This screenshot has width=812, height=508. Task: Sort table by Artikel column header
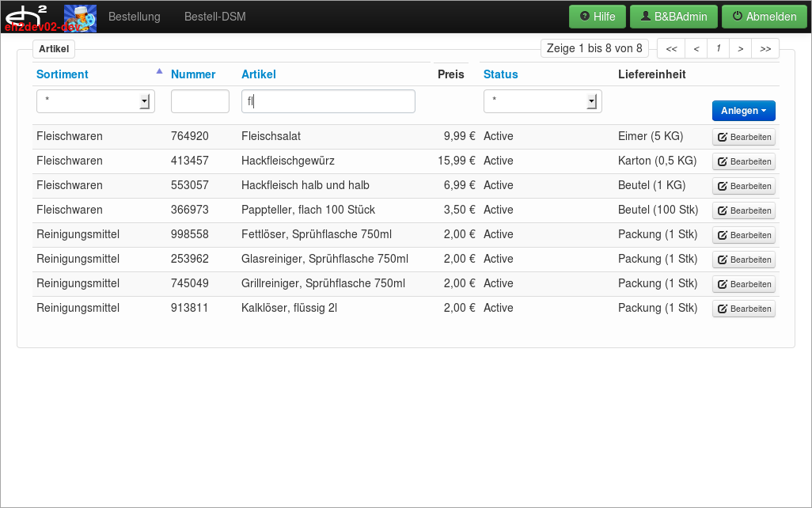(x=258, y=74)
